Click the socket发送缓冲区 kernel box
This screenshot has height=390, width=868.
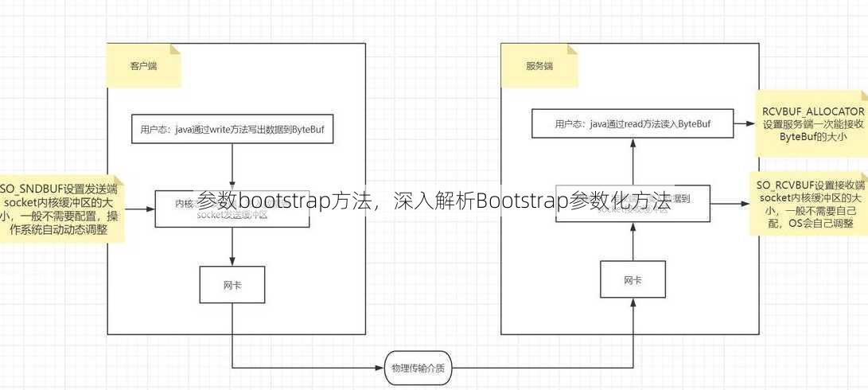(232, 209)
